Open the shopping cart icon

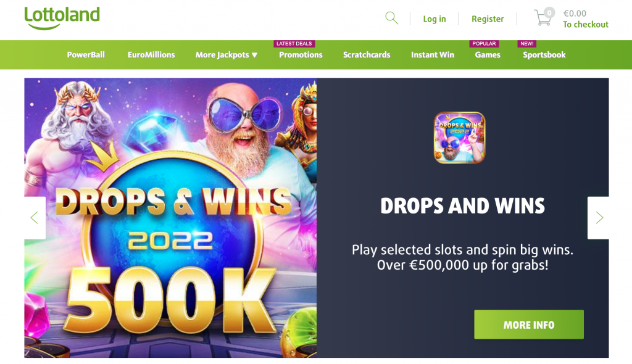[x=543, y=18]
